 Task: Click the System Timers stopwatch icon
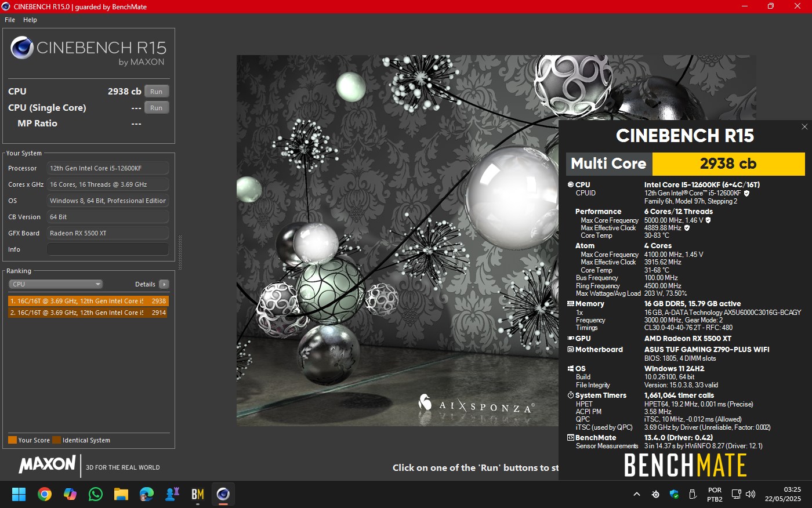(571, 395)
